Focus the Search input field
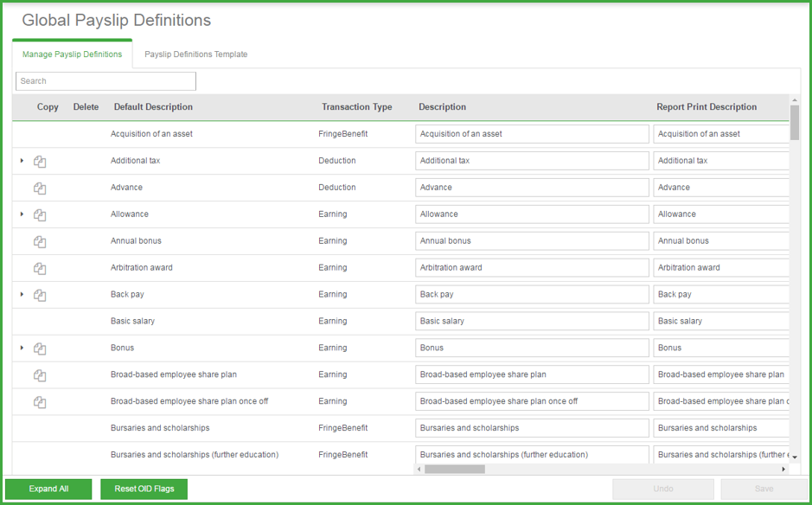 (105, 81)
